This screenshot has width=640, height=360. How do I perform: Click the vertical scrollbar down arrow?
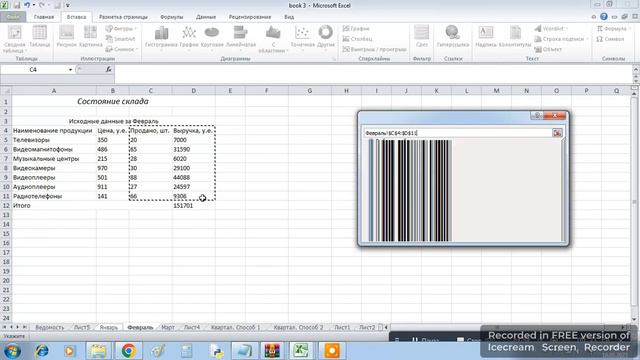point(634,319)
